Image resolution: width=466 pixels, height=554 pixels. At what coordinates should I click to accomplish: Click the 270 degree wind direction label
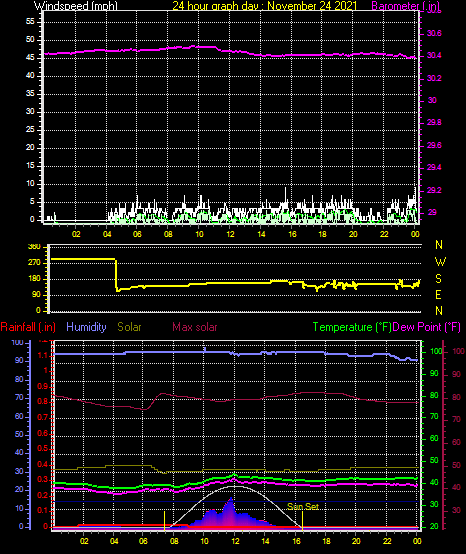(x=36, y=263)
